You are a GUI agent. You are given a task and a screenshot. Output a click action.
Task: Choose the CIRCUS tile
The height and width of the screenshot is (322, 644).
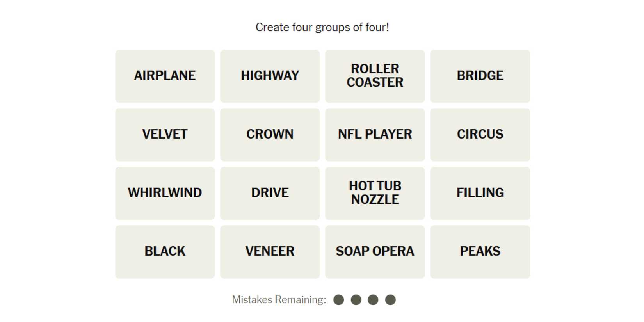tap(480, 134)
